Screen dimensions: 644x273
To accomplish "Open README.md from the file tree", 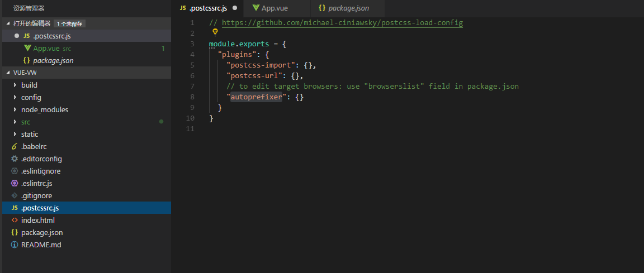I will coord(87,245).
